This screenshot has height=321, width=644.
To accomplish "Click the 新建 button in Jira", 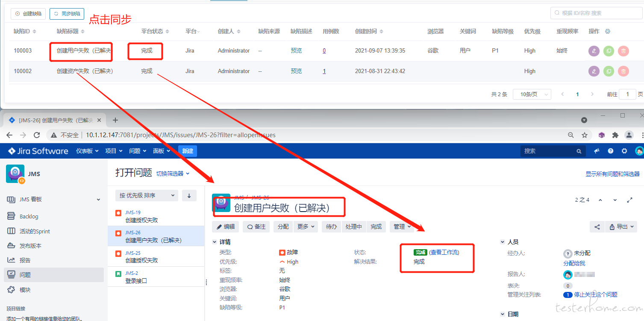I will (188, 151).
